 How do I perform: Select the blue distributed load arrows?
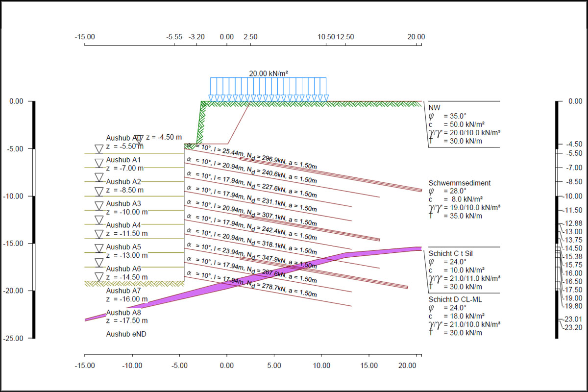(268, 90)
